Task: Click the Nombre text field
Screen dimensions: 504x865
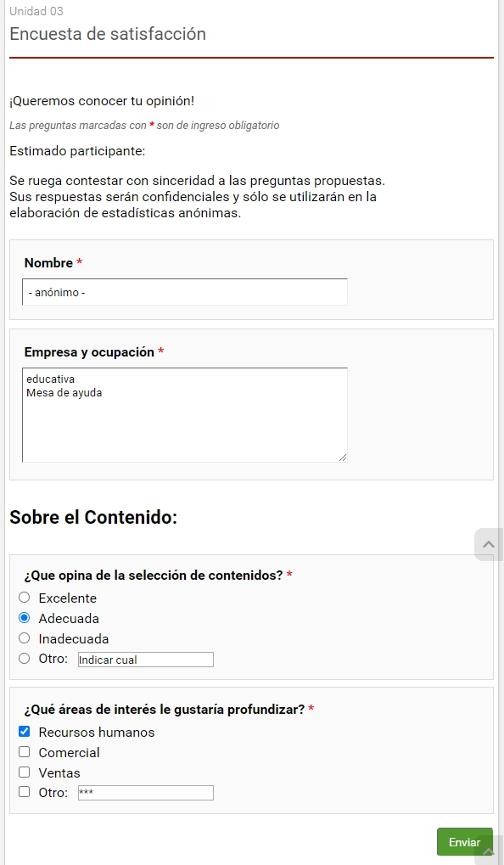Action: [x=185, y=292]
